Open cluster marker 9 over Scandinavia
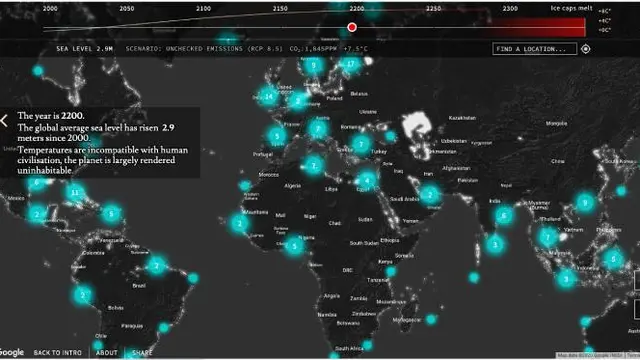640x360 pixels. [313, 65]
